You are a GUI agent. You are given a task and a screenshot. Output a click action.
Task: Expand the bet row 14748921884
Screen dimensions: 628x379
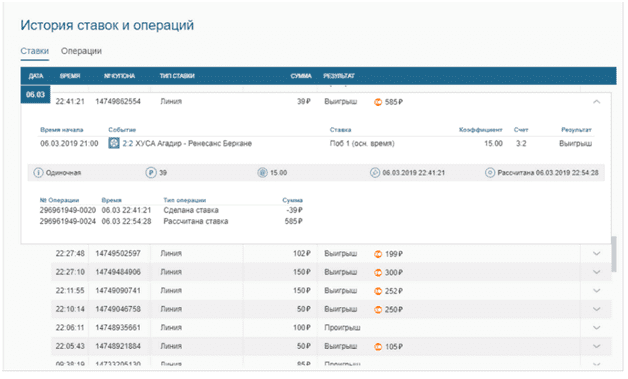tap(596, 346)
